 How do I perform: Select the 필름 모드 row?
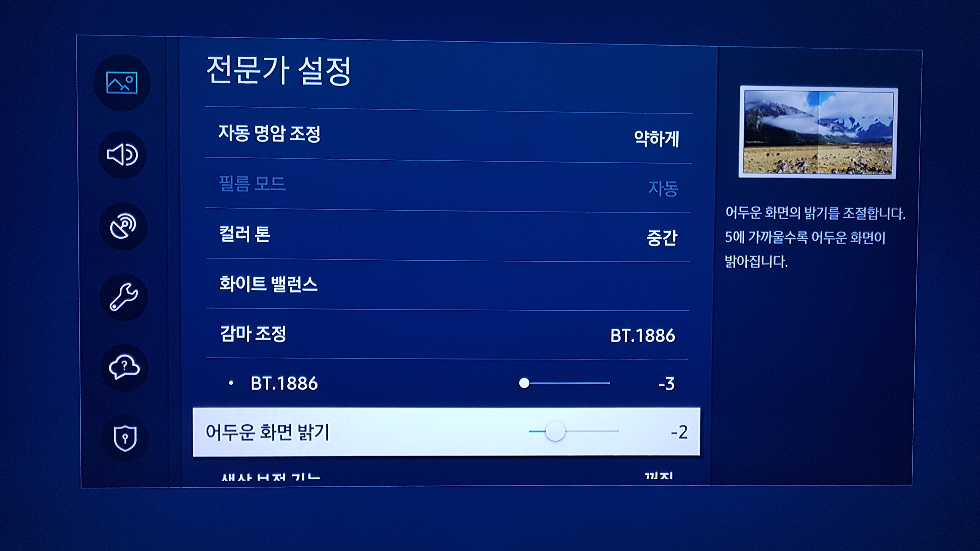tap(252, 184)
